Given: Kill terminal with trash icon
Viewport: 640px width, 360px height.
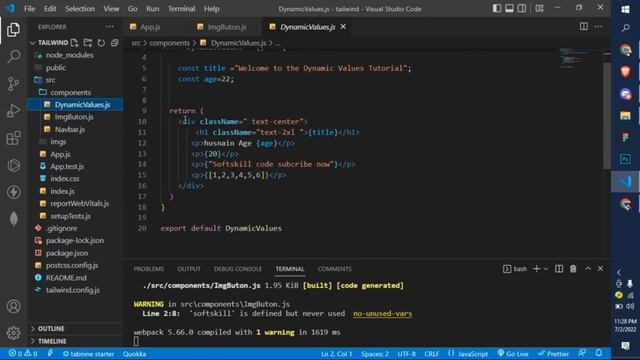Looking at the screenshot, I should pyautogui.click(x=573, y=269).
